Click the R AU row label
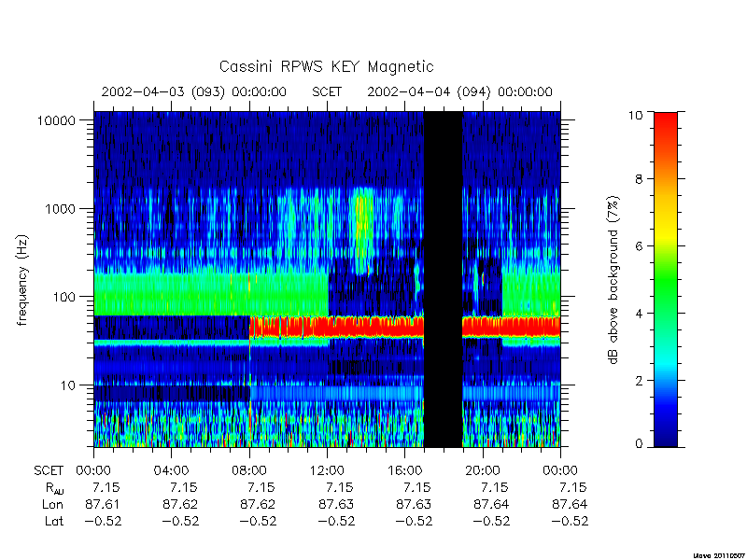The width and height of the screenshot is (747, 560). coord(54,488)
